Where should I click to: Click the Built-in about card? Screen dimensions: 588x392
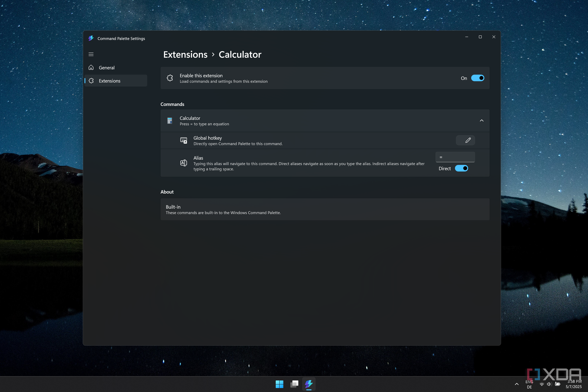(x=325, y=209)
